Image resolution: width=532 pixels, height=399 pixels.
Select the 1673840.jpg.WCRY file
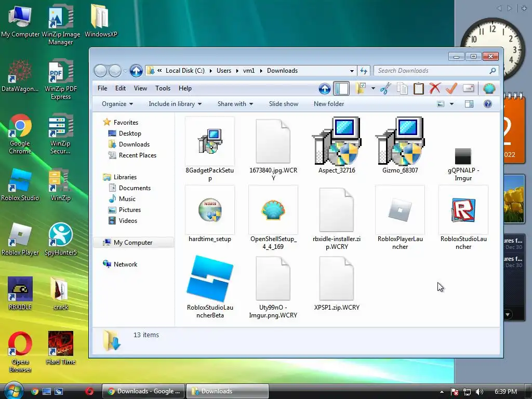(x=273, y=149)
